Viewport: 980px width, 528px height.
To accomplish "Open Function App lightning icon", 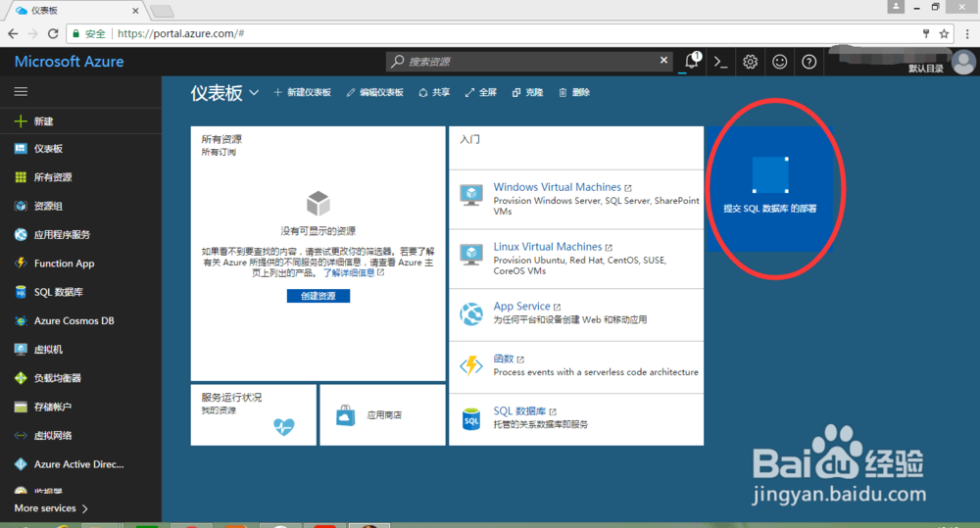I will (21, 264).
